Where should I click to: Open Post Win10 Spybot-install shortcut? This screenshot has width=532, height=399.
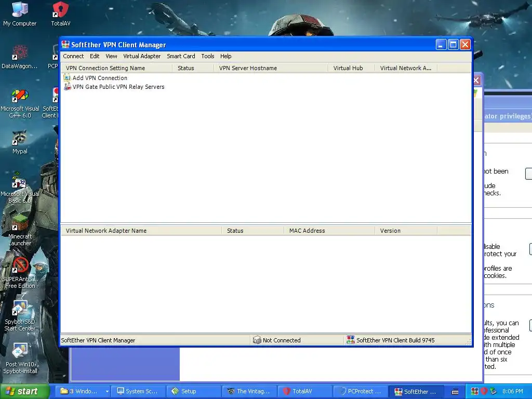coord(20,358)
